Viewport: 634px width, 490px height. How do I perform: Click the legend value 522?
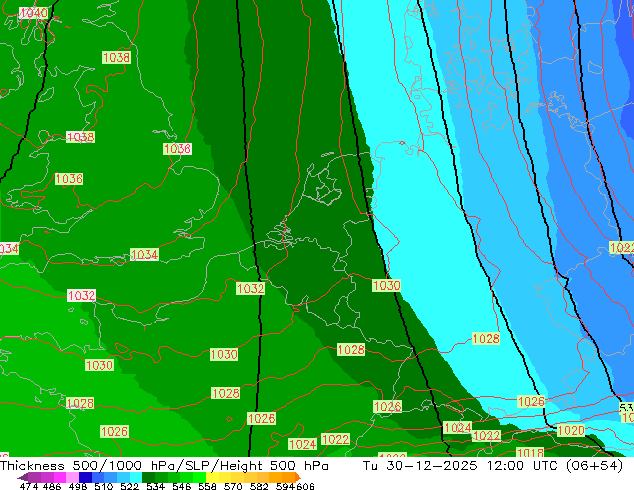[x=129, y=486]
